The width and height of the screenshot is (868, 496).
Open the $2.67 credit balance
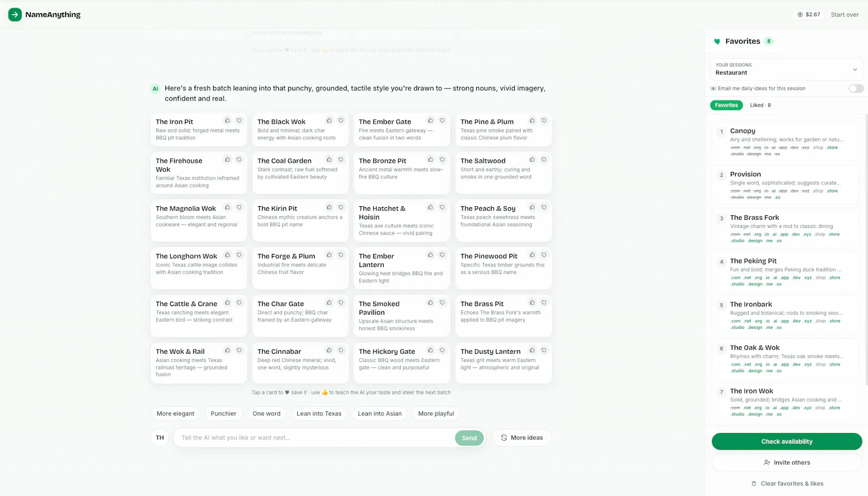pos(808,15)
